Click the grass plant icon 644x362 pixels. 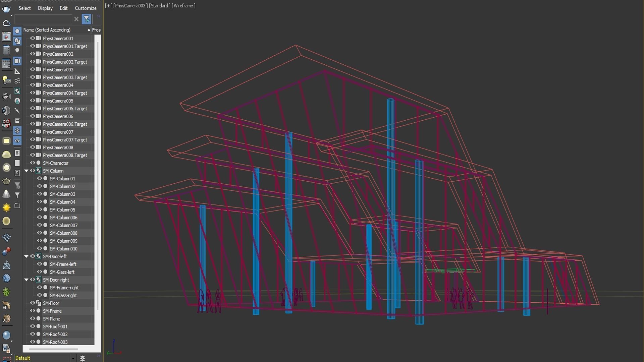(6, 292)
